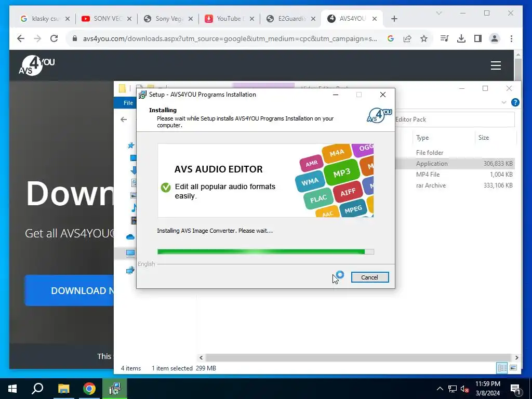Reload the avs4you page
Image resolution: width=532 pixels, height=399 pixels.
pyautogui.click(x=54, y=38)
